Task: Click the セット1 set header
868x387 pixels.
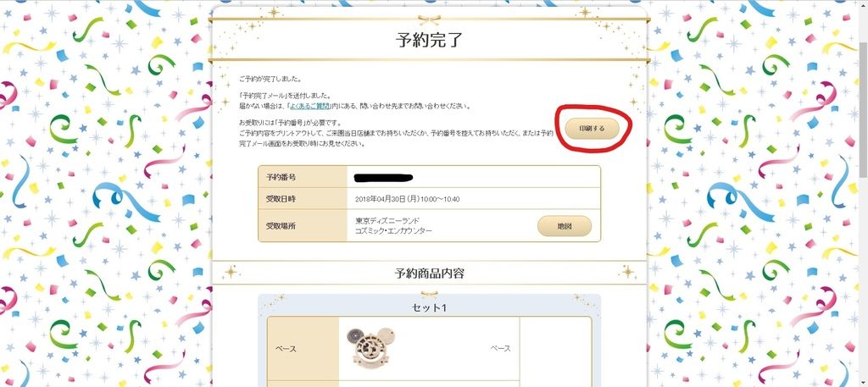Action: click(x=429, y=307)
